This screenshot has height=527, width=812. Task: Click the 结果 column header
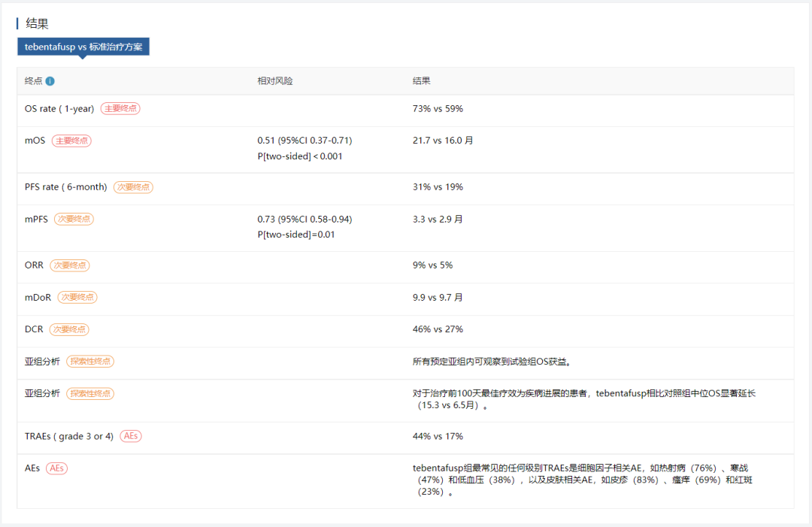point(422,80)
